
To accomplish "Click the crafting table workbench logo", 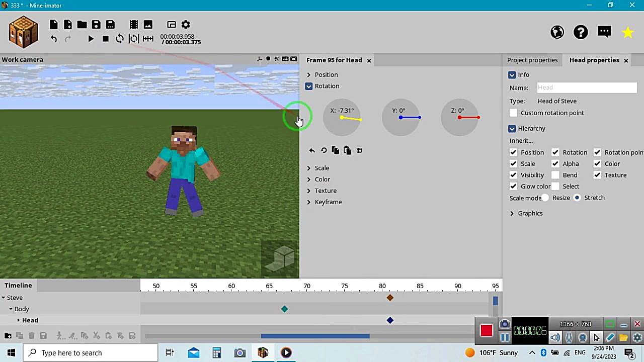I will (x=23, y=32).
